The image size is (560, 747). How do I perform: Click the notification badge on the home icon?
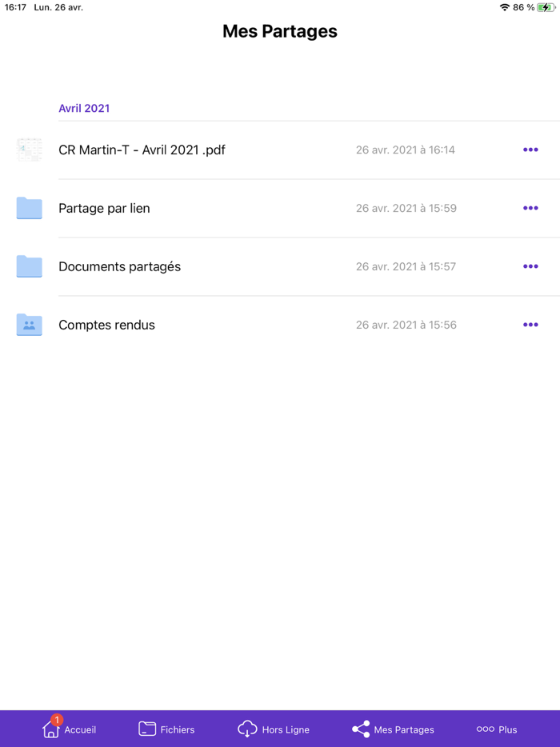pos(57,719)
